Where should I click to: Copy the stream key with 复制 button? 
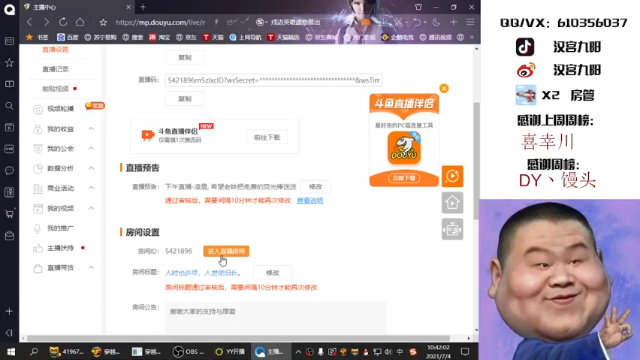pos(185,99)
